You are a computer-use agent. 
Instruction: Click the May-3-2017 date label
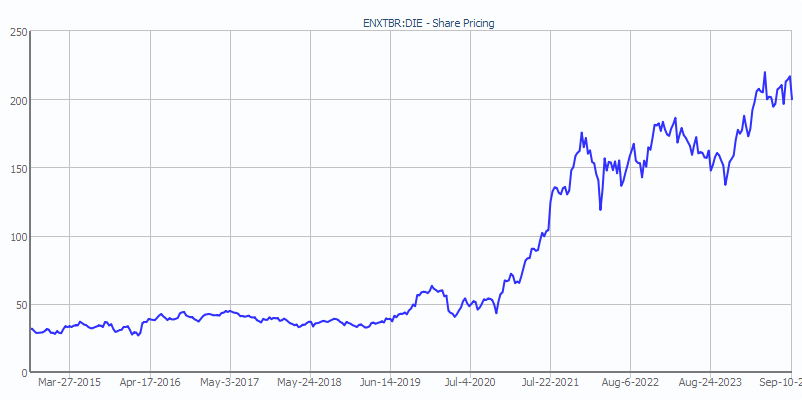[230, 383]
